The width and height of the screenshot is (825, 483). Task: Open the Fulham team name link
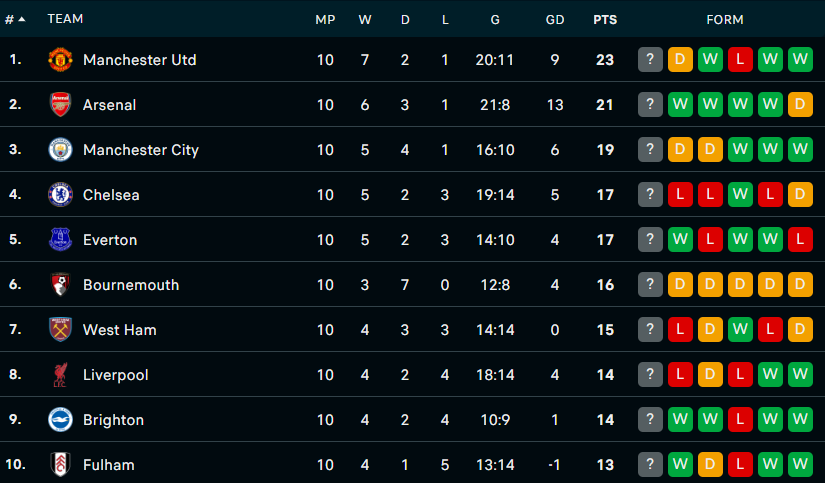tap(108, 464)
